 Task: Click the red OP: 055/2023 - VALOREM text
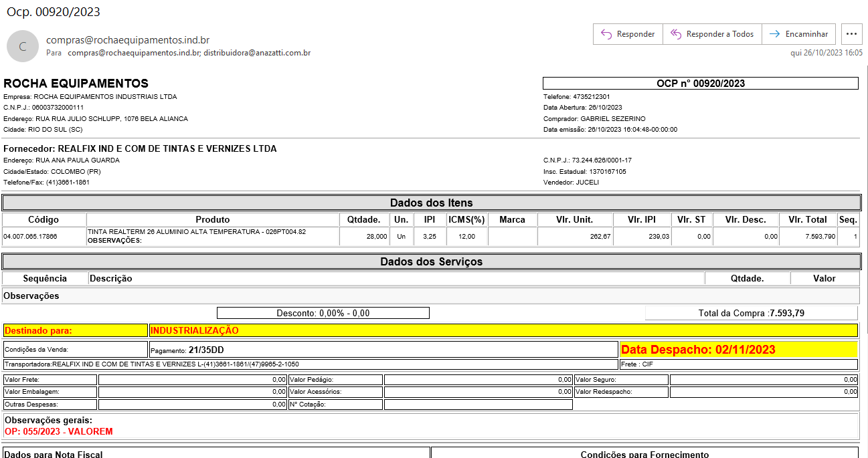(x=59, y=431)
